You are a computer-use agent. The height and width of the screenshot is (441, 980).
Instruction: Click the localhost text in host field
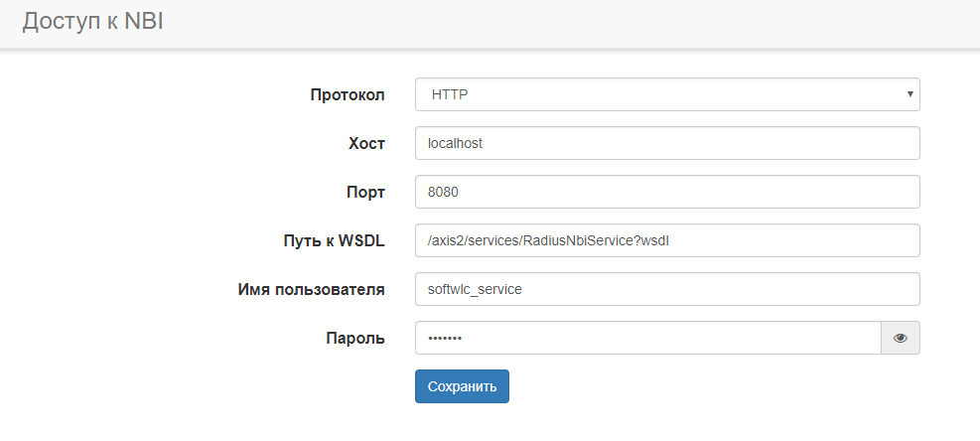coord(454,143)
